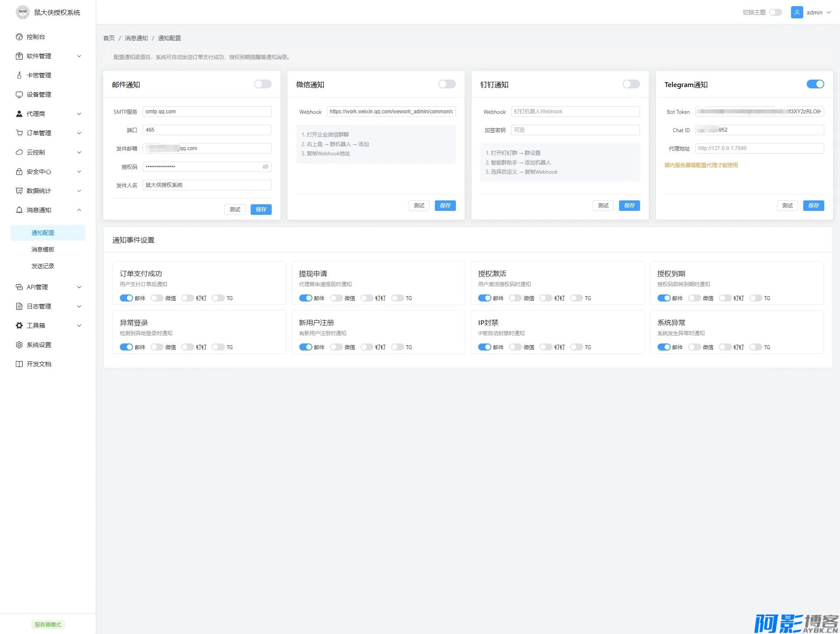Click 测试 in the Telegram通知 card
This screenshot has width=840, height=634.
(x=787, y=206)
